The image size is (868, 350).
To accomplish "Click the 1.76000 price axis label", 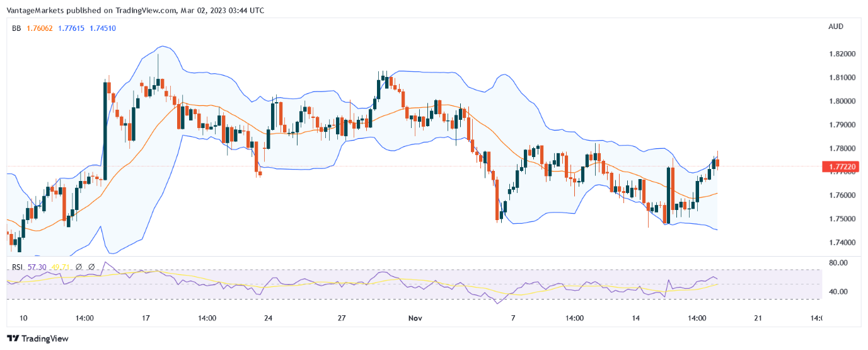I will point(842,195).
